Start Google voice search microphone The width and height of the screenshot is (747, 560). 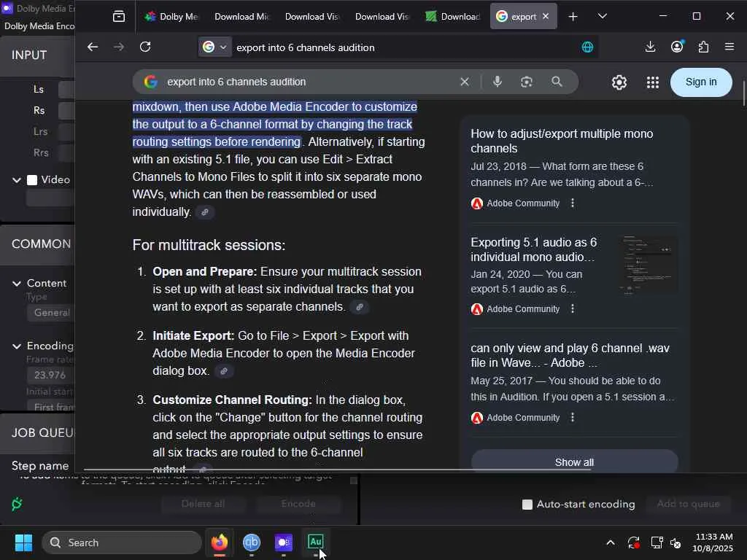coord(498,82)
